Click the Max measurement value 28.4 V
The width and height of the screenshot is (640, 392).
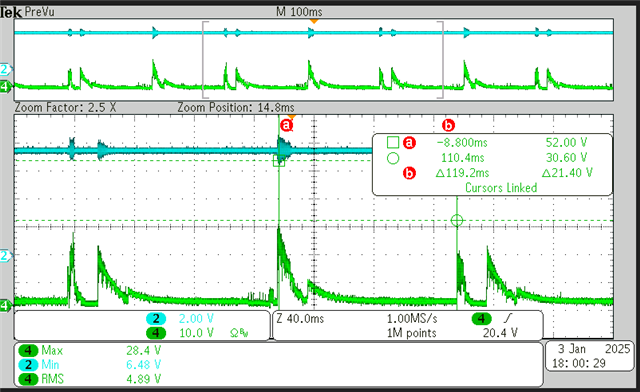tap(143, 350)
